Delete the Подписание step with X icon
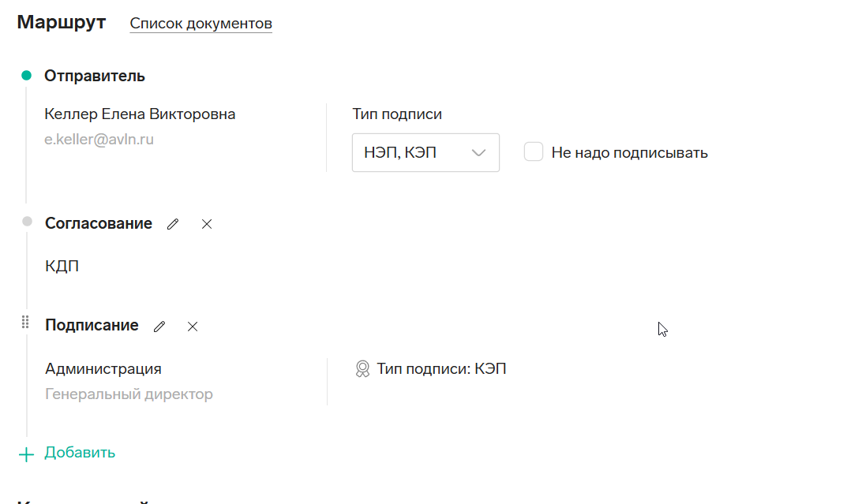The width and height of the screenshot is (847, 504). (193, 327)
